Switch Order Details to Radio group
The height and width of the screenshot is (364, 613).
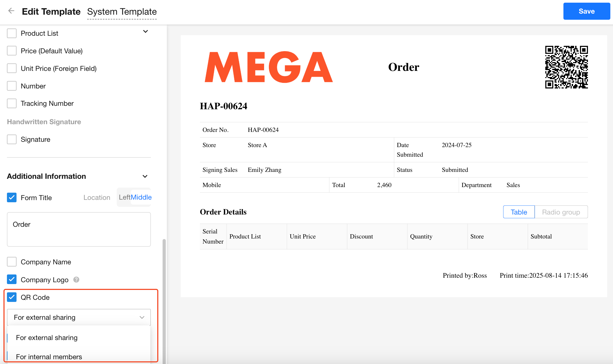coord(561,212)
